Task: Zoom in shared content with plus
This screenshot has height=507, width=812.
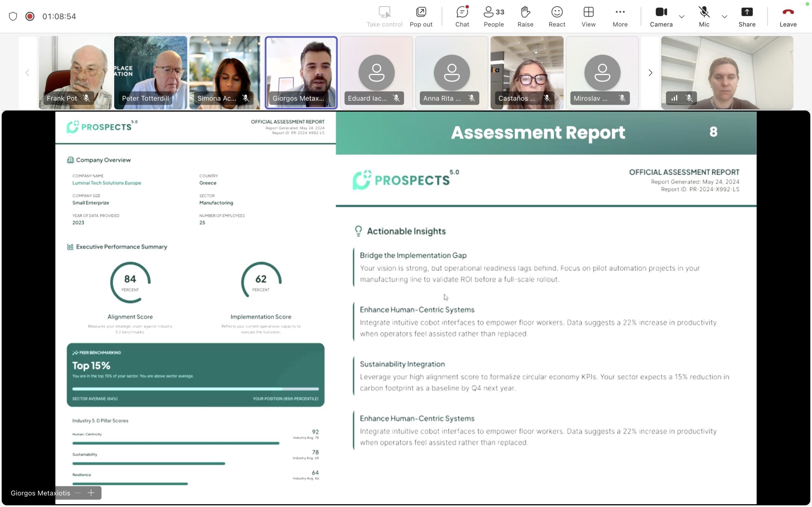Action: point(91,493)
